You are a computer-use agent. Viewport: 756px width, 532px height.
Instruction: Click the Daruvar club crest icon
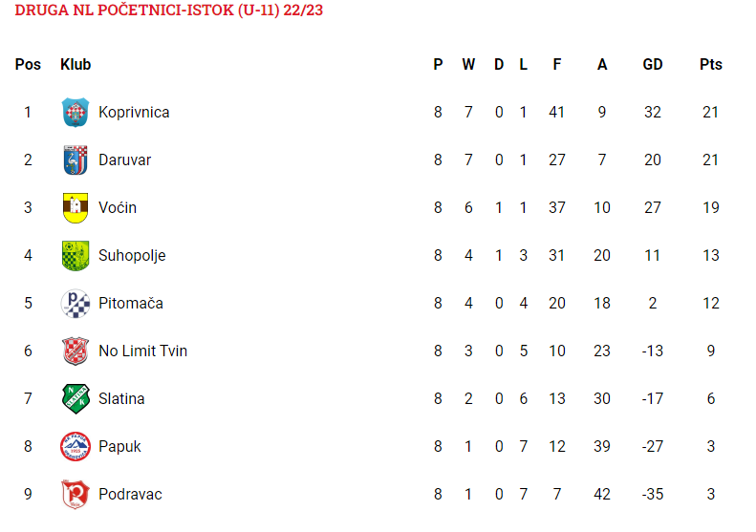tap(76, 160)
